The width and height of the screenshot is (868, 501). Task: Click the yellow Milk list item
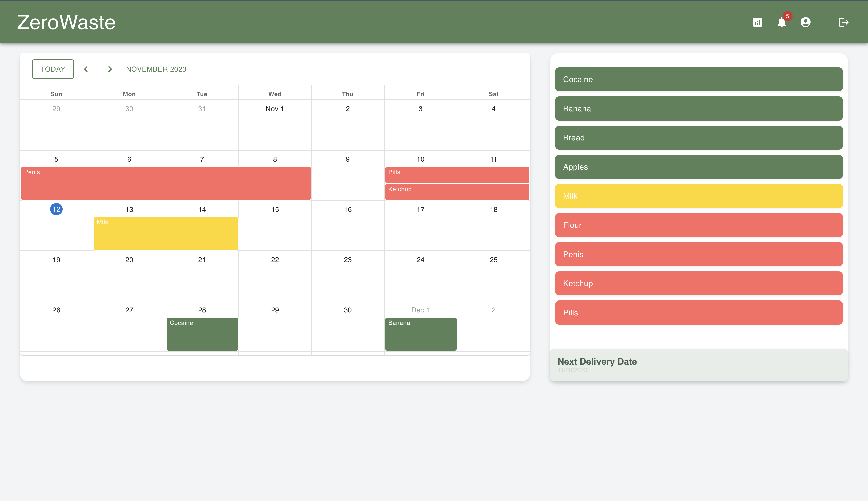click(698, 196)
